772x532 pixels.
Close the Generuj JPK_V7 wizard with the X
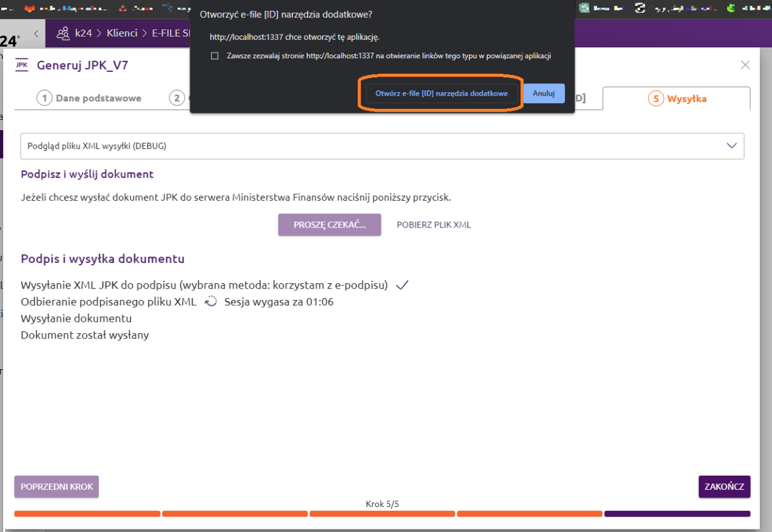pos(745,65)
